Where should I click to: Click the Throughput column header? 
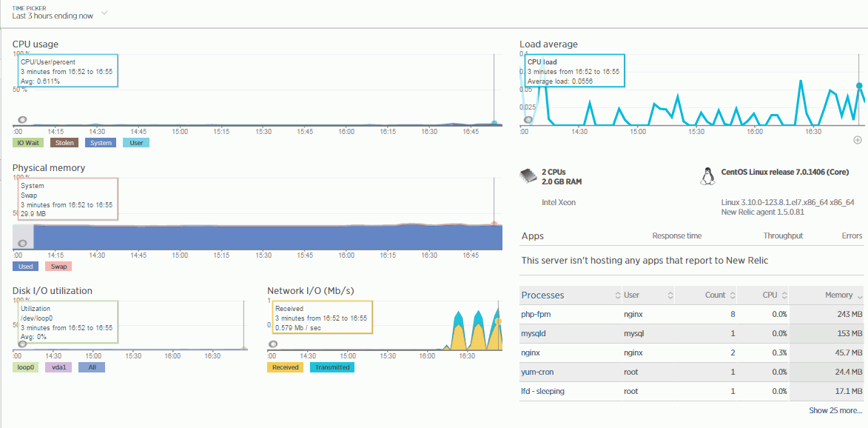(x=783, y=236)
